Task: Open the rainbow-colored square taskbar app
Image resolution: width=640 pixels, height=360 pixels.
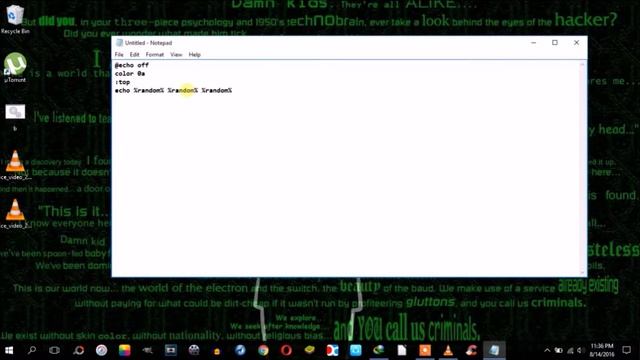Action: (124, 350)
